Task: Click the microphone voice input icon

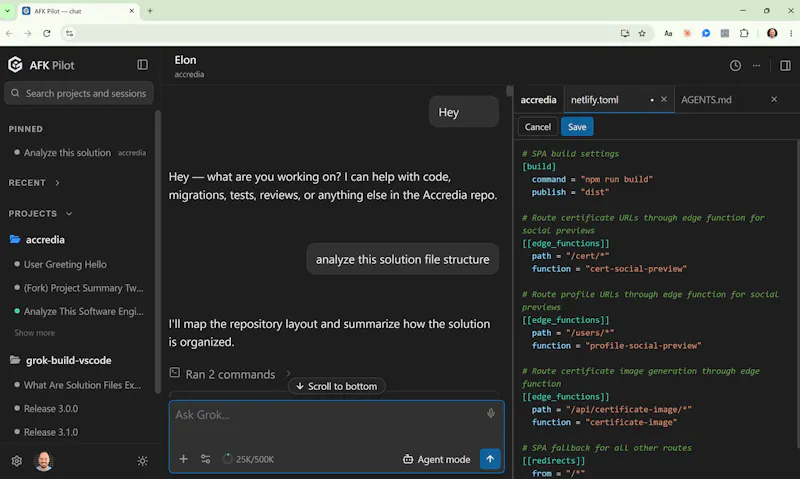Action: 490,413
